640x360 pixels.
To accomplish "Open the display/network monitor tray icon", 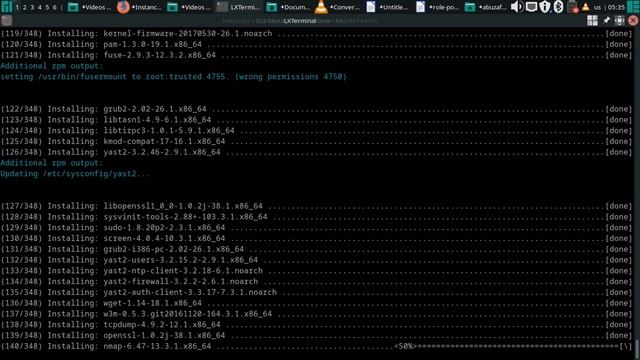I will tap(531, 7).
